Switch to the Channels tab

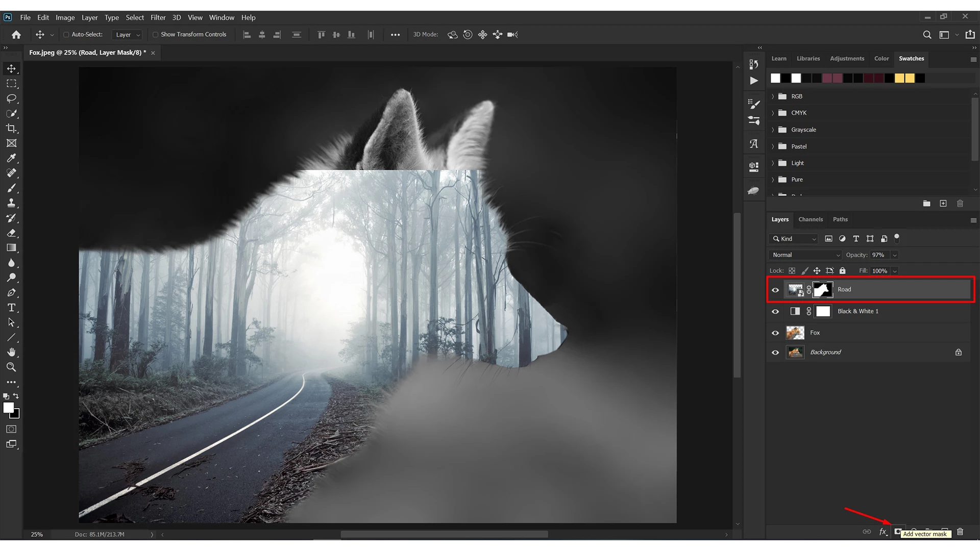click(811, 219)
